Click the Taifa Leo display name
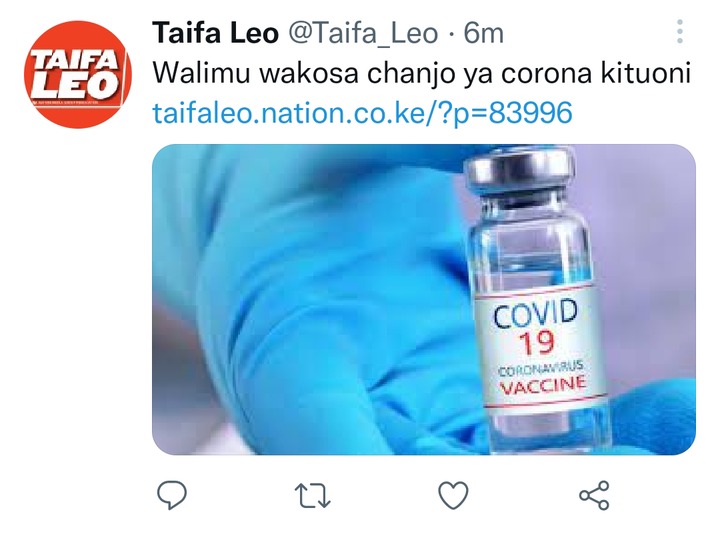Viewport: 720px width, 534px height. (215, 33)
